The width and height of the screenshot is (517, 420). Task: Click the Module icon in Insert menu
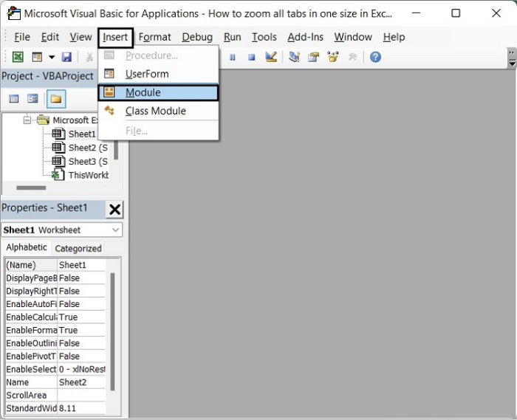coord(109,92)
